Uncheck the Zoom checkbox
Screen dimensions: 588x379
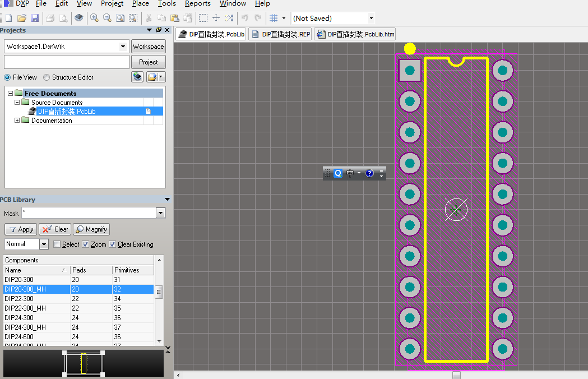[86, 244]
